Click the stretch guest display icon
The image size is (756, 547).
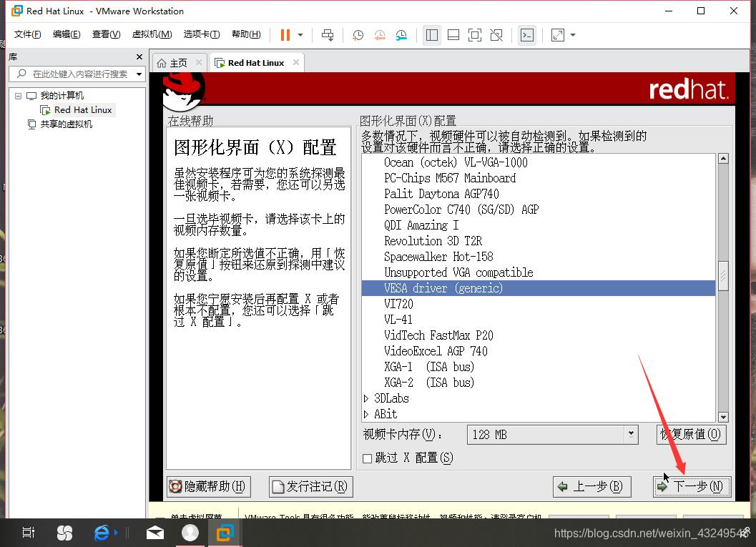(x=557, y=35)
